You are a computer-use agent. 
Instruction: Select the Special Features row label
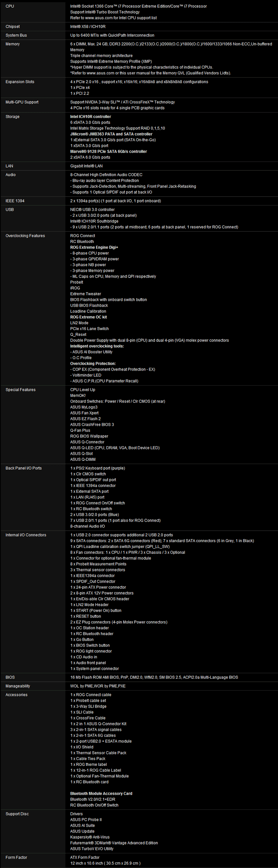pos(20,390)
